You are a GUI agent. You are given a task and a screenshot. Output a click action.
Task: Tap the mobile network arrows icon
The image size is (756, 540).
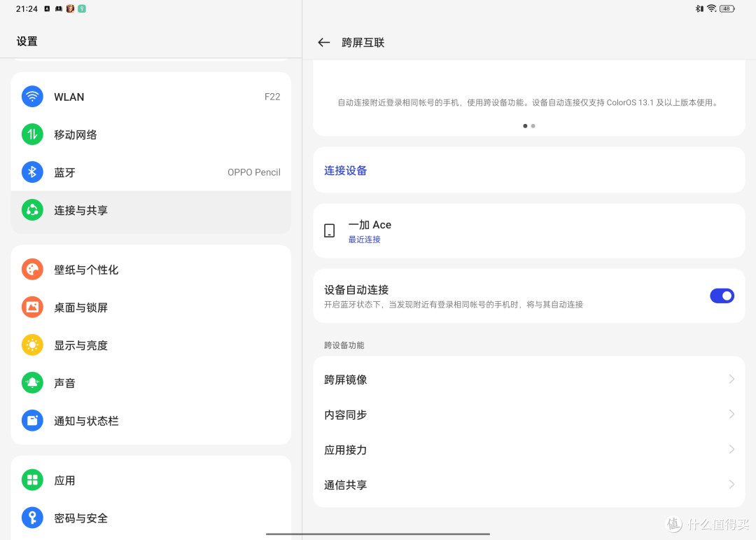pos(32,134)
